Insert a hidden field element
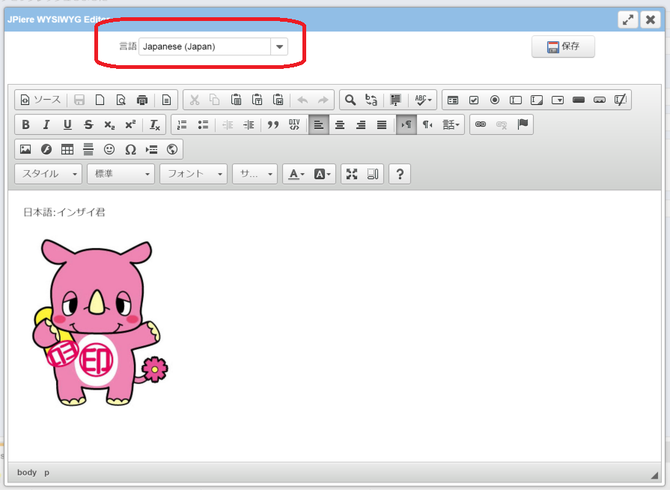This screenshot has width=670, height=490. (620, 100)
